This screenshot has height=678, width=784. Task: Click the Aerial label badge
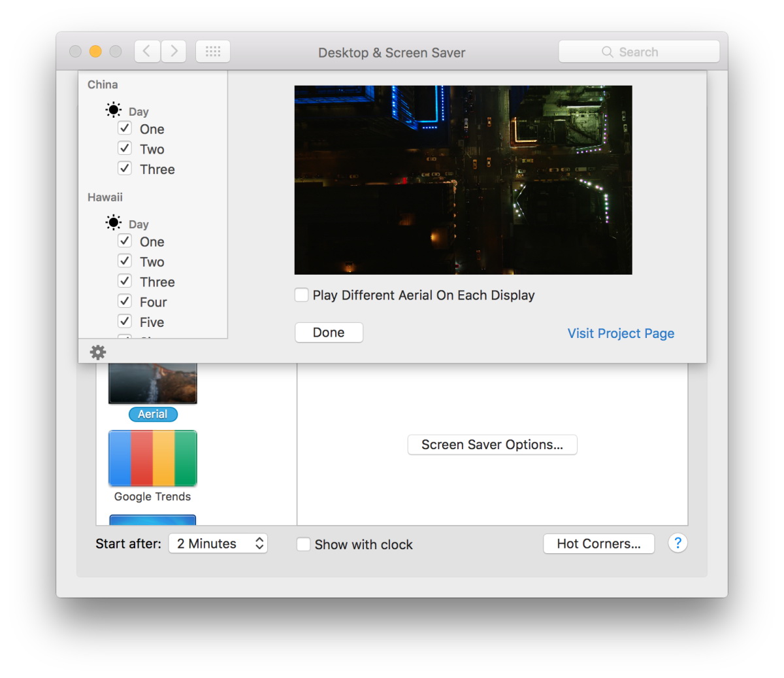point(153,414)
